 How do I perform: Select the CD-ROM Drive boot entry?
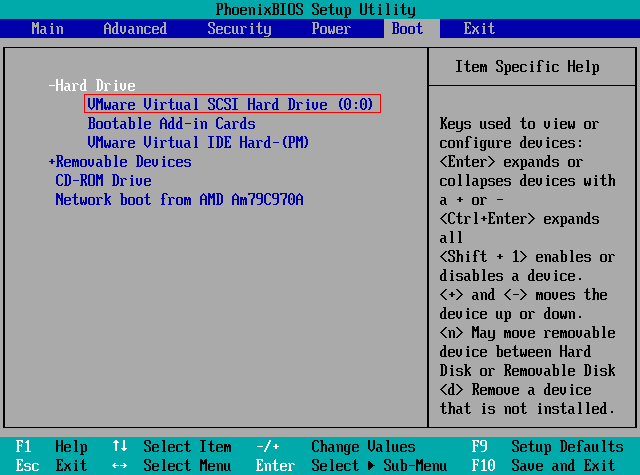click(x=103, y=180)
